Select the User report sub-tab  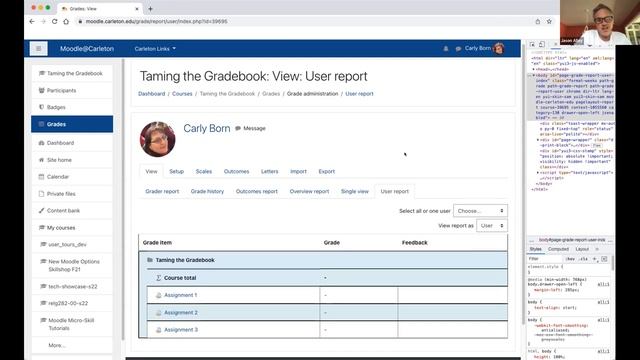tap(395, 191)
